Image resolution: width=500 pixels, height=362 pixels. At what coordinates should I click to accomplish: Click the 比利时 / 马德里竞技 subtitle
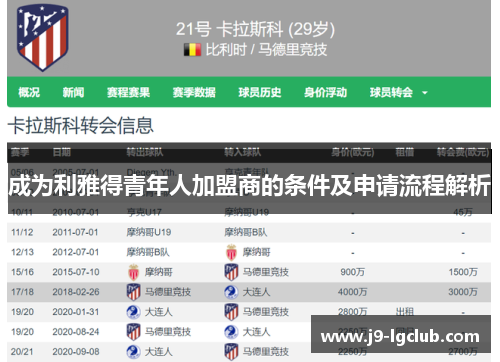point(266,50)
